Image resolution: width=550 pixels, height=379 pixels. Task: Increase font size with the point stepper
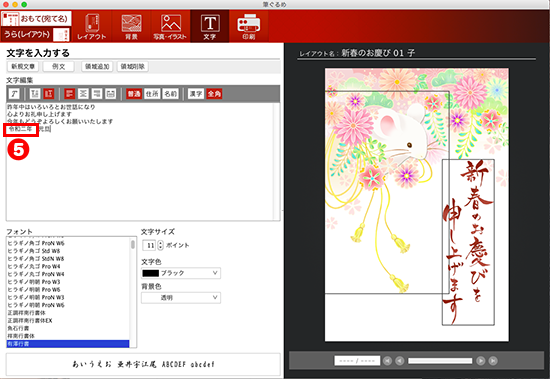[x=161, y=243]
